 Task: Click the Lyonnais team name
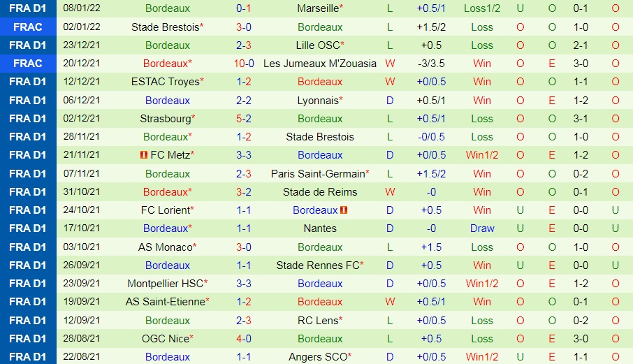click(x=317, y=101)
